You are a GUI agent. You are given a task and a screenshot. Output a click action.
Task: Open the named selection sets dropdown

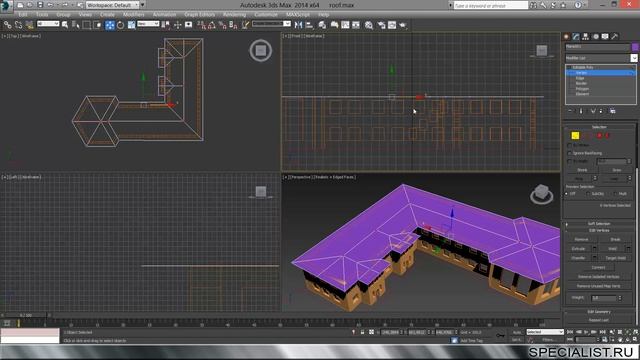pyautogui.click(x=271, y=24)
